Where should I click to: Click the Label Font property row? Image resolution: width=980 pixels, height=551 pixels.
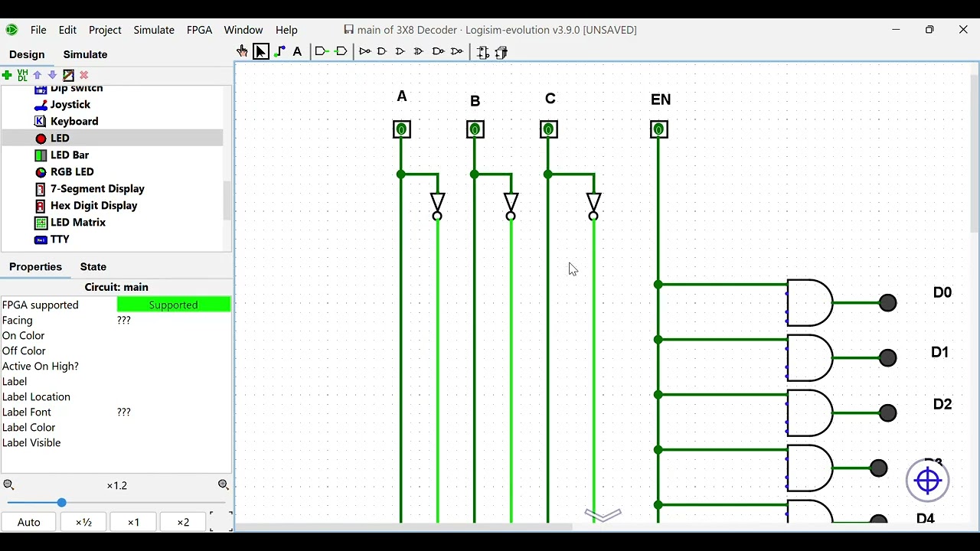click(116, 412)
